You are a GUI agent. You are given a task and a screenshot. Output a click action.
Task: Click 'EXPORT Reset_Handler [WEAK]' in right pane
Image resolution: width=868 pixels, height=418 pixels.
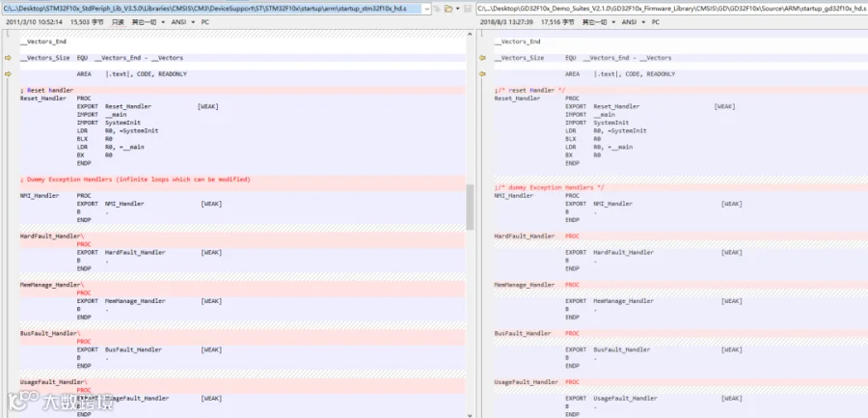[650, 106]
